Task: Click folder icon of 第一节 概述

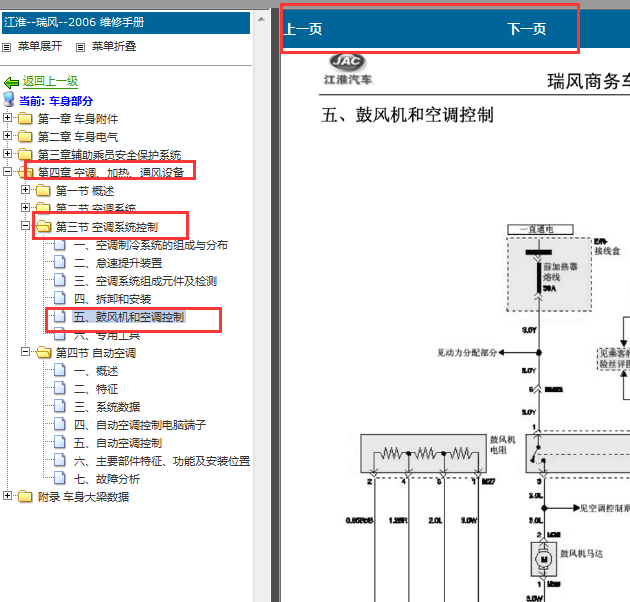Action: point(43,190)
